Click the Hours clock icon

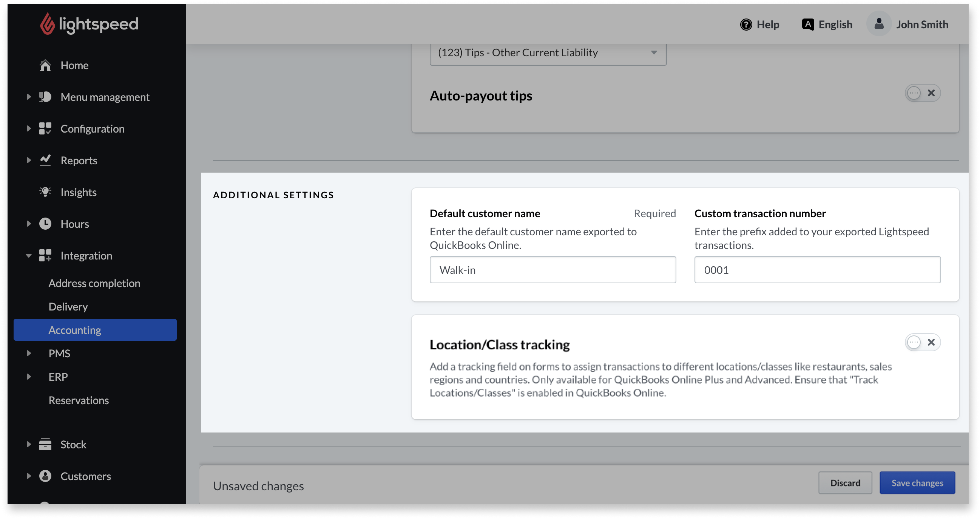45,224
